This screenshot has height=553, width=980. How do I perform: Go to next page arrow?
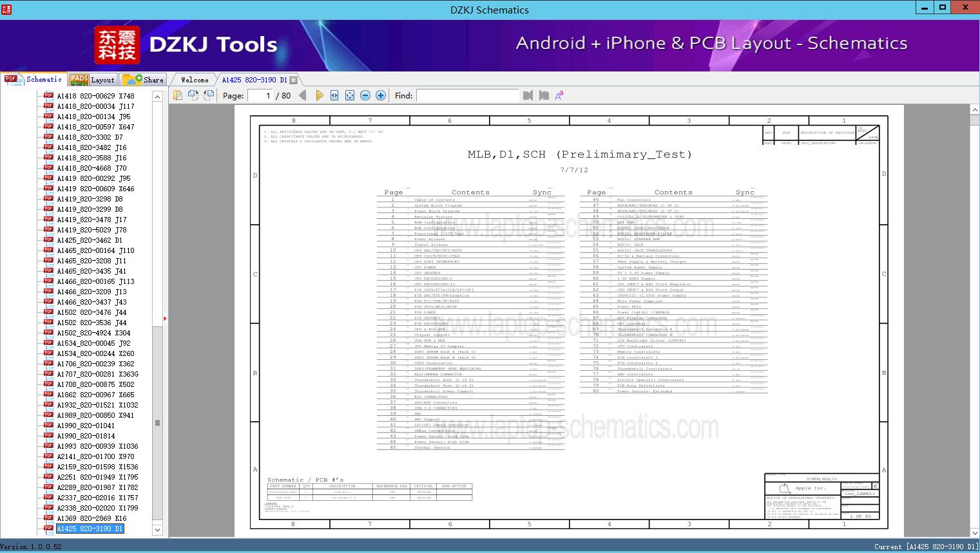[319, 95]
